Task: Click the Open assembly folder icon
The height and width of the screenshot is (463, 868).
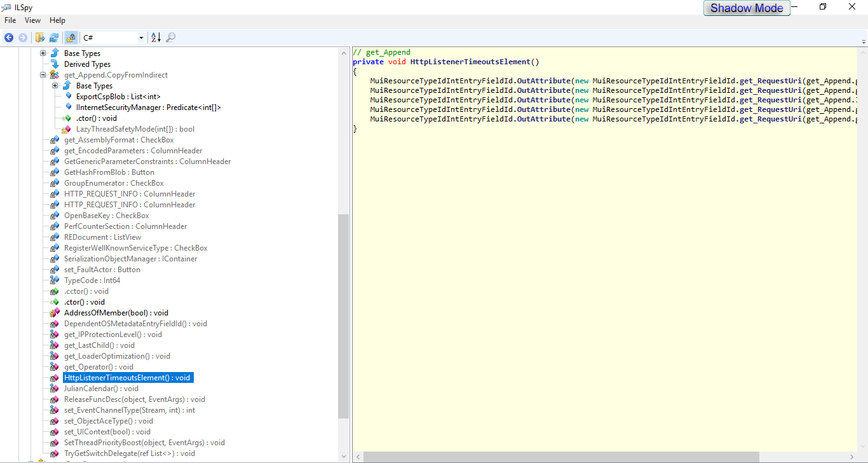Action: coord(40,38)
